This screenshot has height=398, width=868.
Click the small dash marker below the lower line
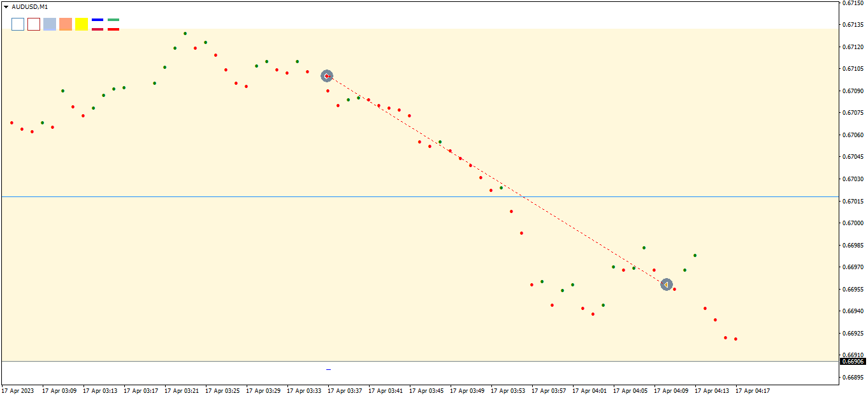[x=329, y=369]
